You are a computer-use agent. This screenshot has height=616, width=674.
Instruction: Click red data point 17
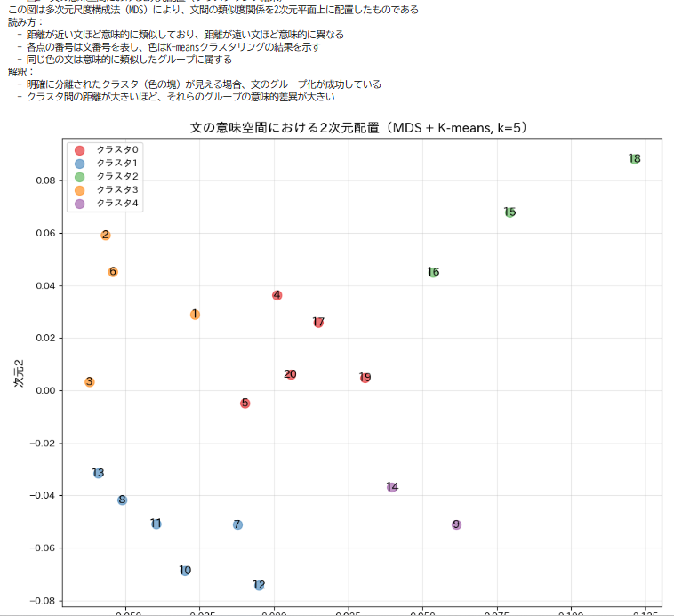pyautogui.click(x=318, y=323)
